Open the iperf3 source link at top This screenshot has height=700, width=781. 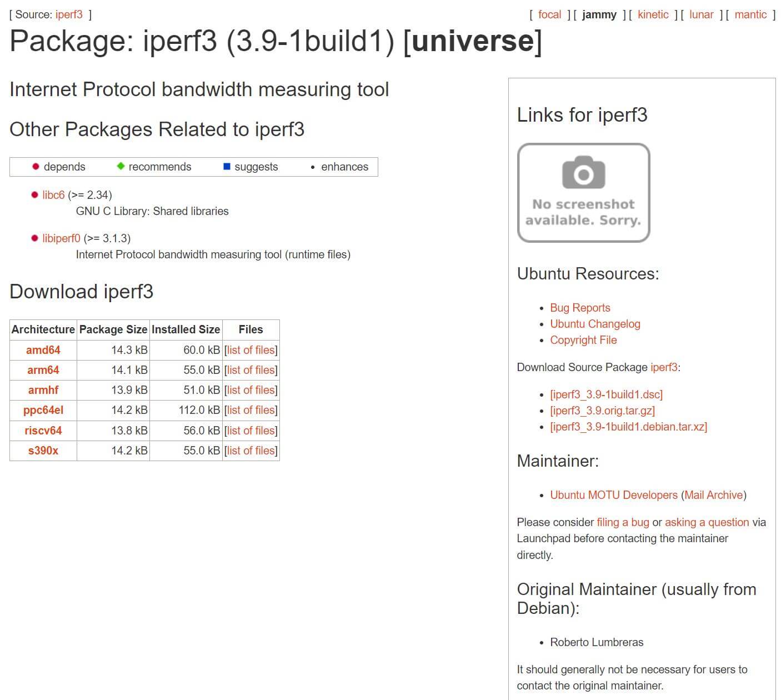click(69, 14)
